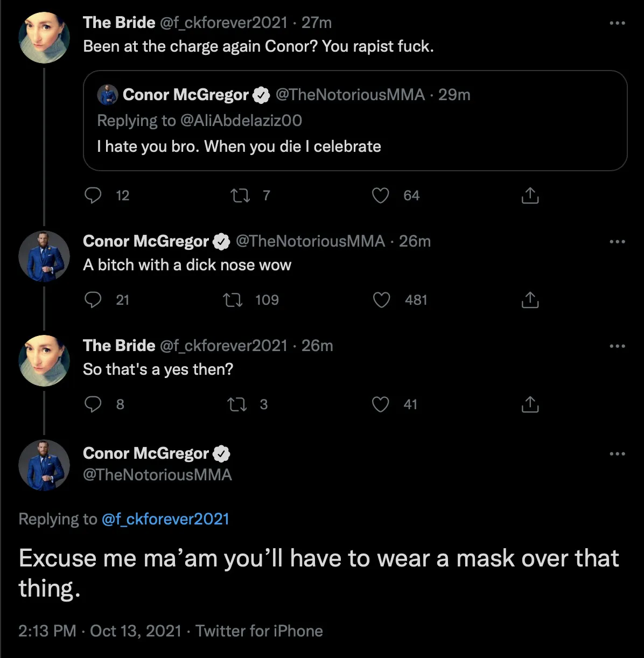View The Bride profile picture on the first tweet

44,38
